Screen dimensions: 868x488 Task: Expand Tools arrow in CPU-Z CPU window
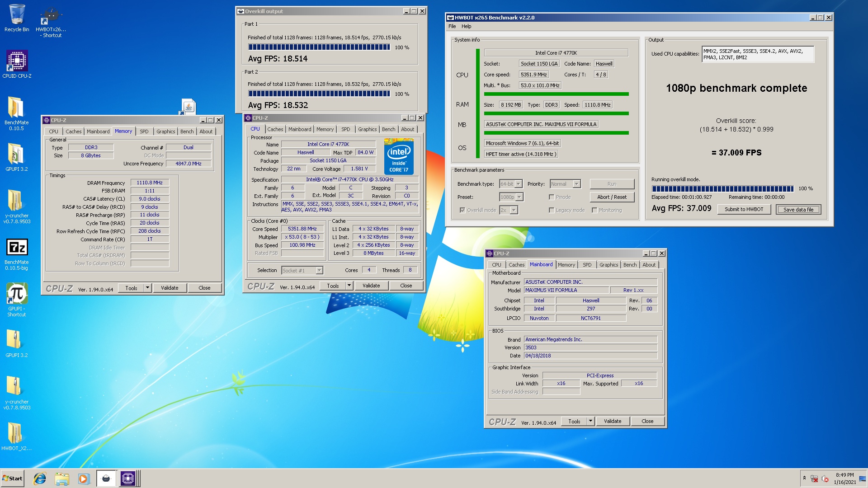pos(349,286)
